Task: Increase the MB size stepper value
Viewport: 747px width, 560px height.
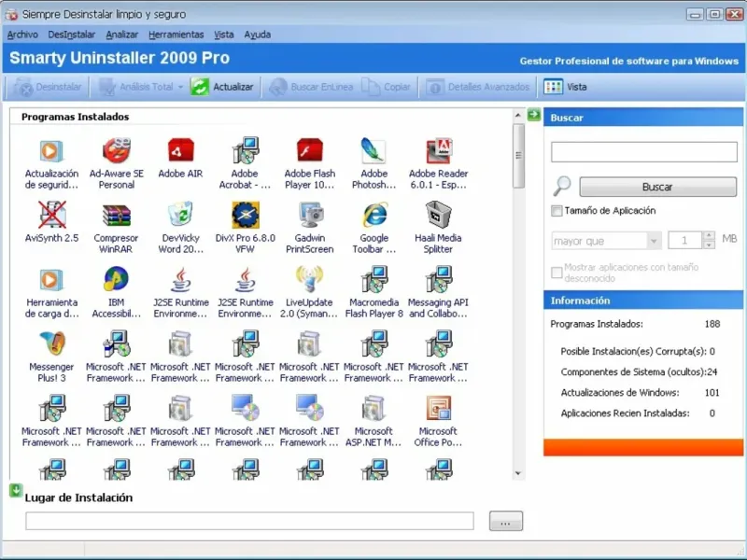Action: [709, 236]
